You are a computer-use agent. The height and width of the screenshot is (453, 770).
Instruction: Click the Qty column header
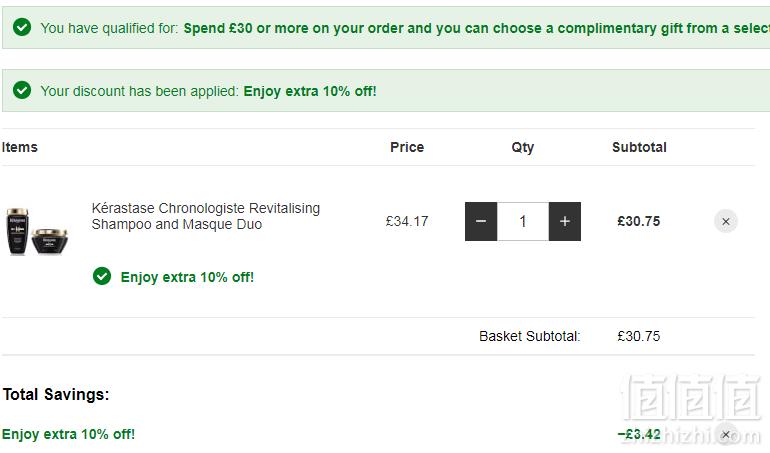coord(522,147)
